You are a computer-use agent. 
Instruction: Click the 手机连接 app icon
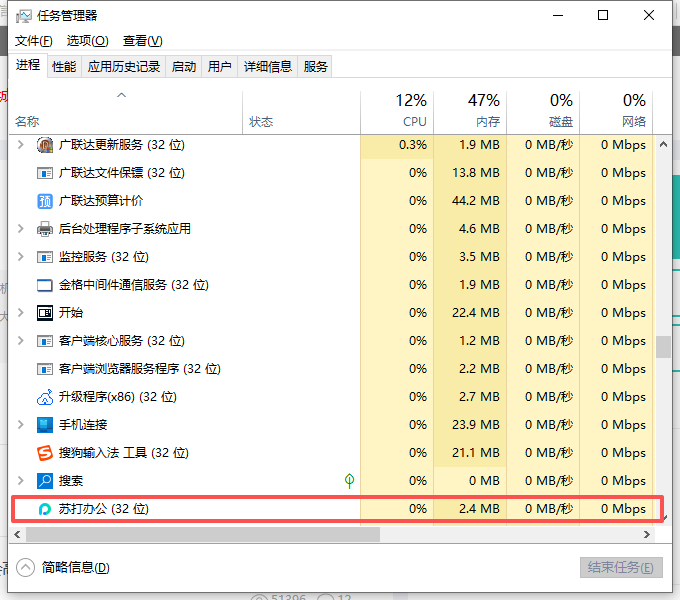[x=45, y=425]
